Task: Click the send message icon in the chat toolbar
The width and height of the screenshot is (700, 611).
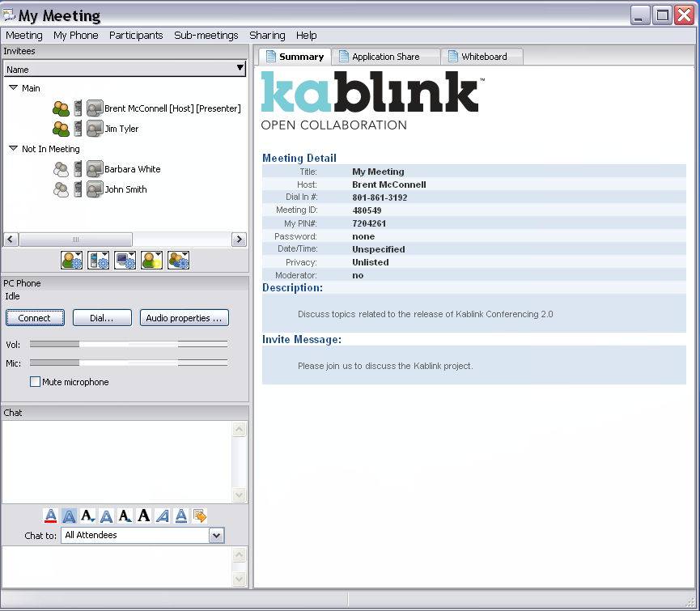Action: point(199,516)
